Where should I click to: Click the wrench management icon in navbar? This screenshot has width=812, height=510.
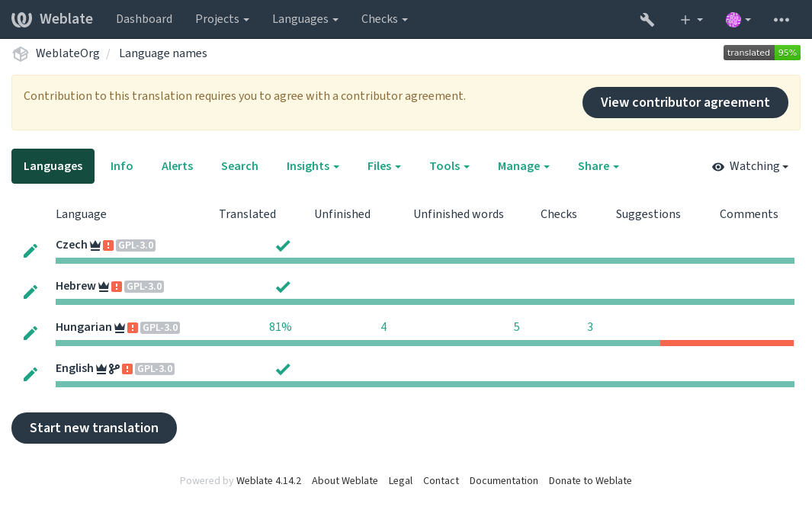click(647, 20)
